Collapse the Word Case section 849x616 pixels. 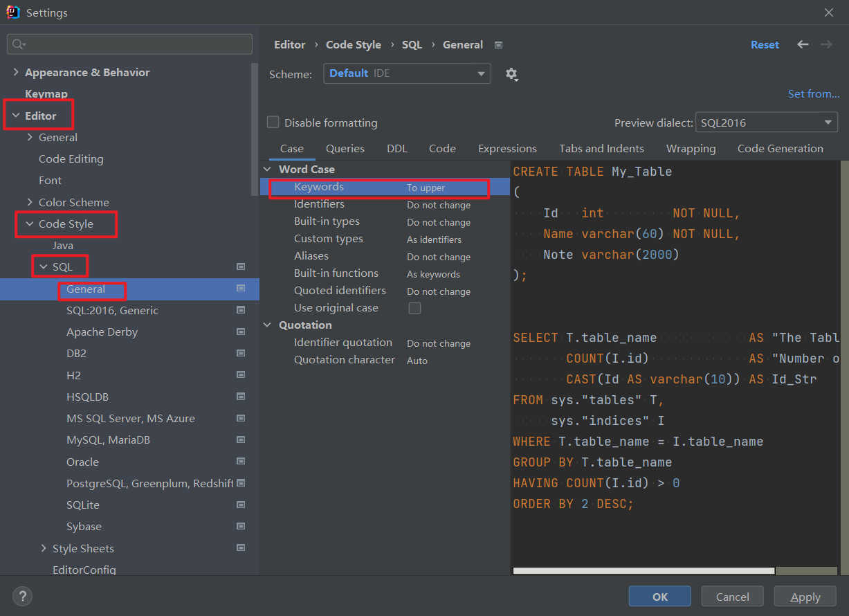(268, 170)
